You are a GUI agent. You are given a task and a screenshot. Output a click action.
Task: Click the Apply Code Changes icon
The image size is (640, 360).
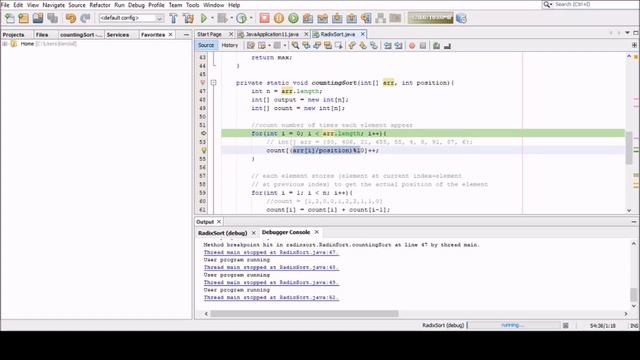(x=380, y=18)
